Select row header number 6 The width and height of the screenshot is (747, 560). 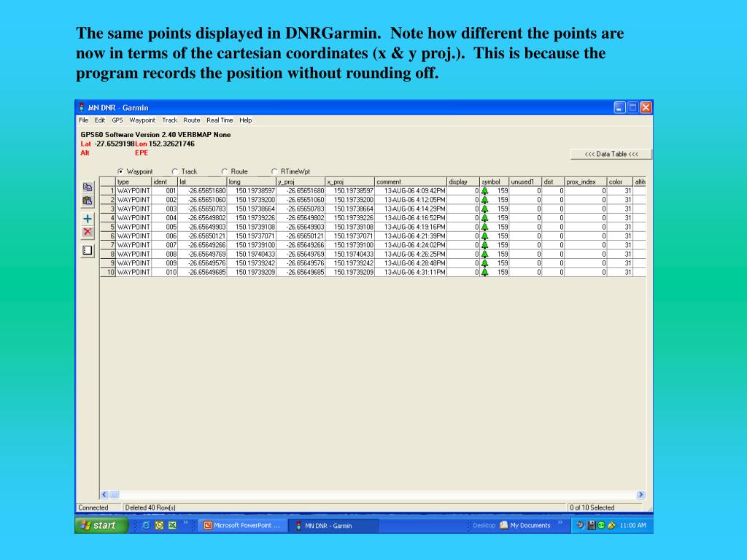(x=108, y=236)
